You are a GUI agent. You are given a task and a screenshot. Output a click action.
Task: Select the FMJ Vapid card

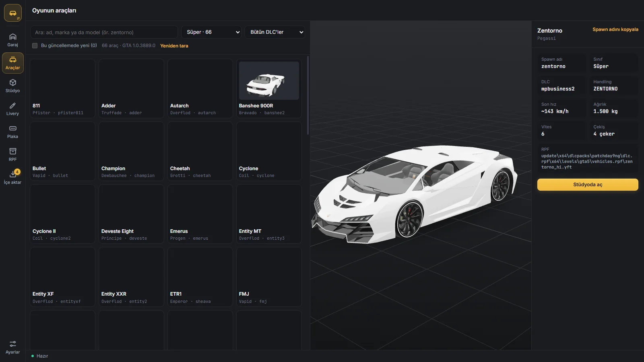point(269,277)
